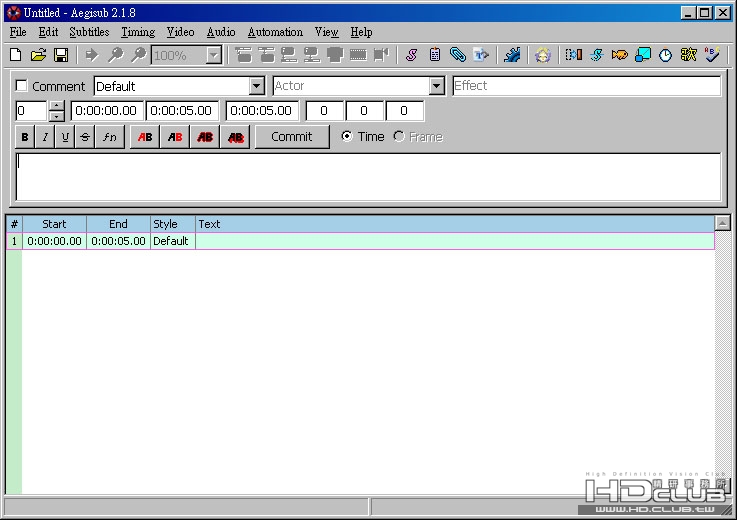Open the Automation menu
The width and height of the screenshot is (737, 520).
275,32
